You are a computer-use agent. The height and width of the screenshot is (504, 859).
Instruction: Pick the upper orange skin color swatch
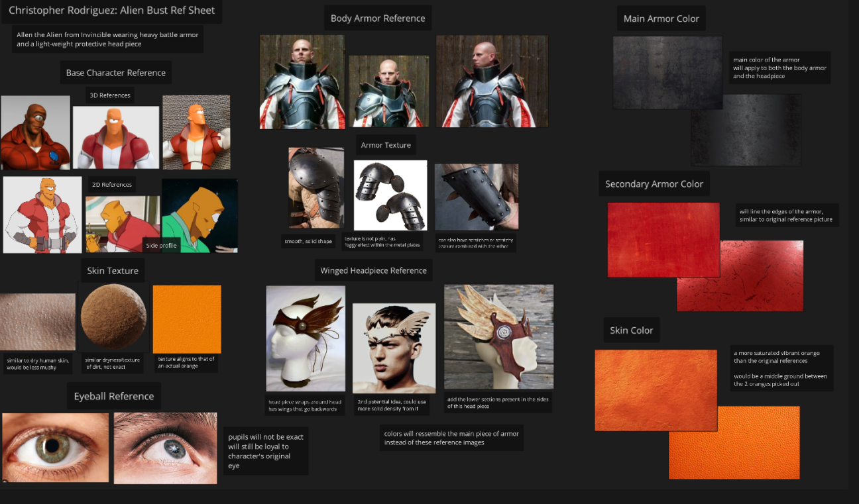point(656,390)
